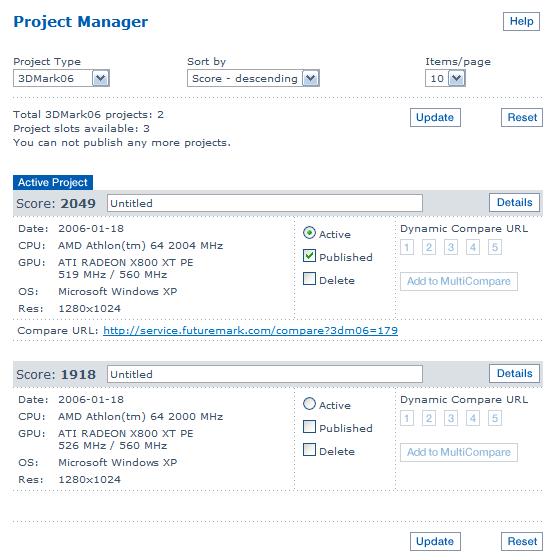Click Dynamic Compare slot 4 for score 1918
Viewport: 560px width, 560px height.
point(473,418)
